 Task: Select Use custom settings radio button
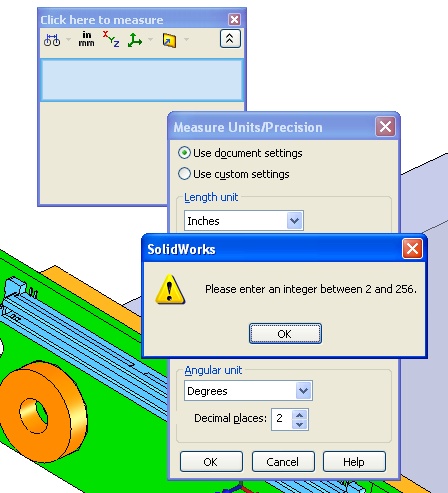pos(184,174)
